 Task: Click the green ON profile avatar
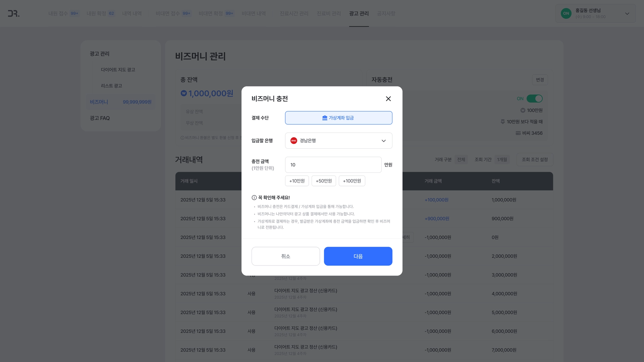pyautogui.click(x=566, y=14)
